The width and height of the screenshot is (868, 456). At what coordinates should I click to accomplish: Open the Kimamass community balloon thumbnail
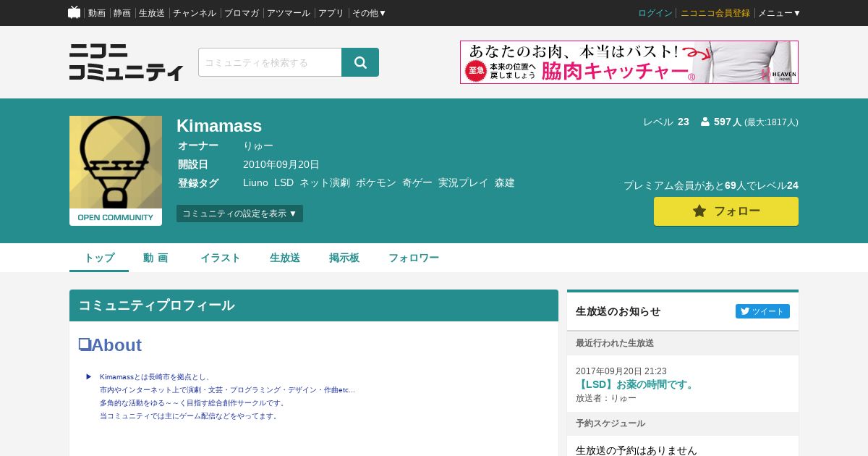click(x=116, y=171)
